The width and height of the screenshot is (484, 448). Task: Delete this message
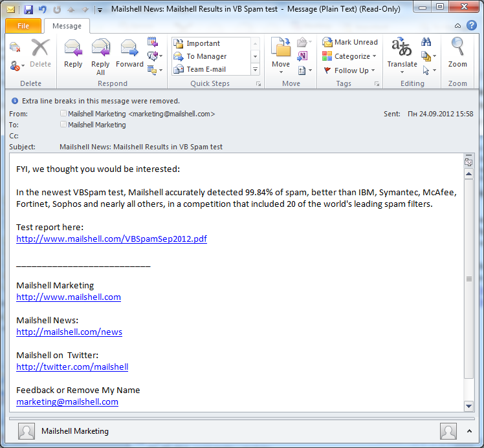(x=40, y=54)
